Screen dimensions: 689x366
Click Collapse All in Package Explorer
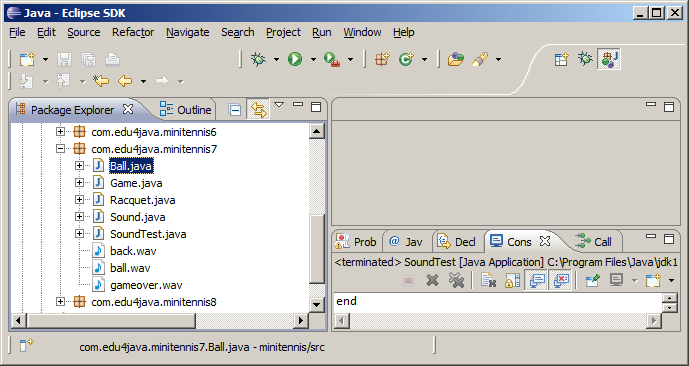pyautogui.click(x=235, y=109)
